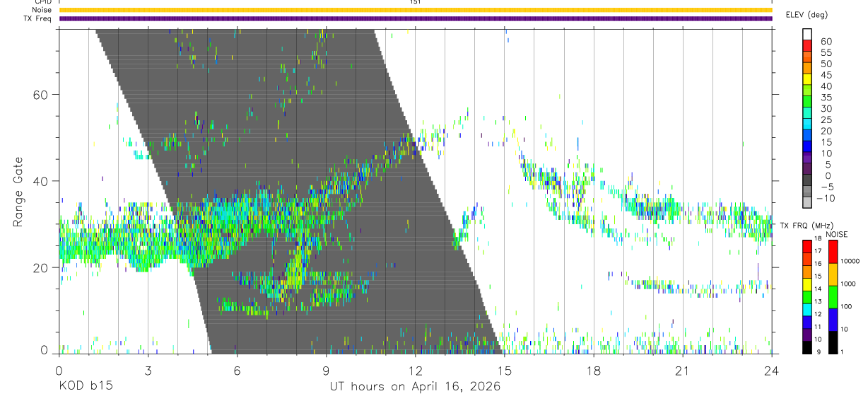Screen dimensions: 868x401
Task: Click the 'Noise' label at top left
Action: 43,10
